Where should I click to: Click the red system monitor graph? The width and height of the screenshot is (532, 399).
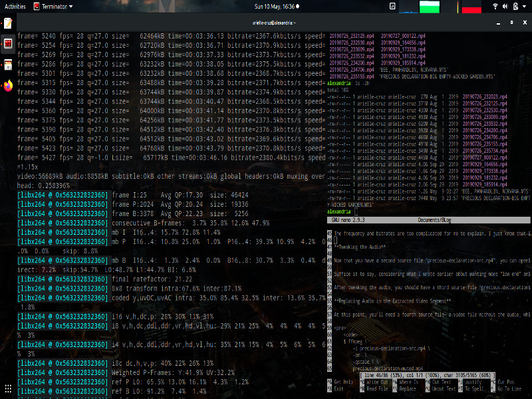pos(471,7)
